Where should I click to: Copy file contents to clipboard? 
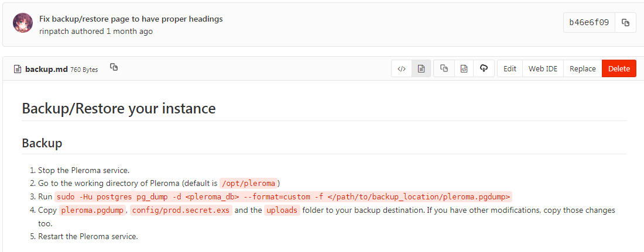click(x=444, y=68)
